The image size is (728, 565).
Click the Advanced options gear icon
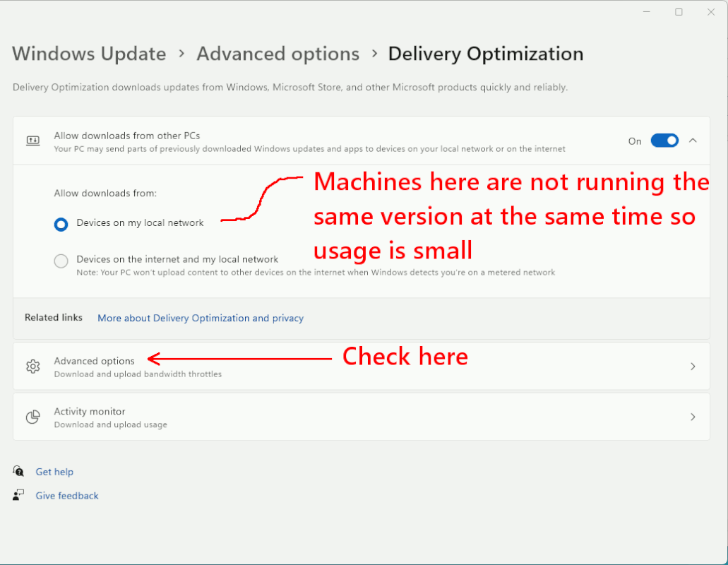click(33, 367)
